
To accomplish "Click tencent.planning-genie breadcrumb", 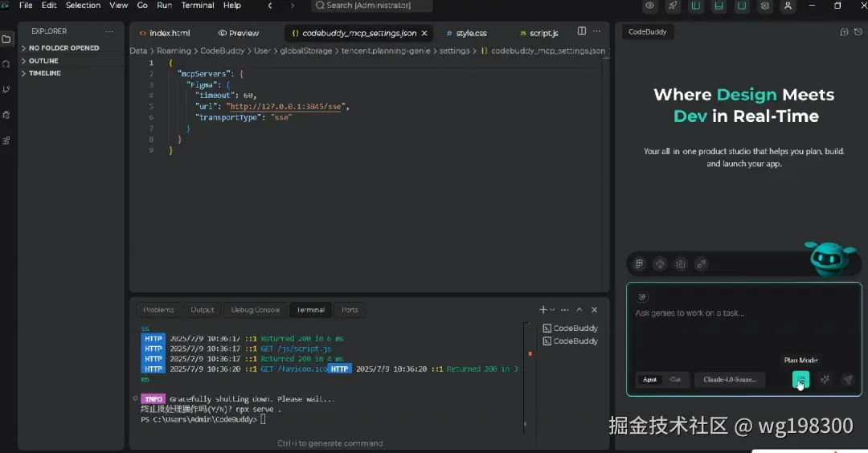I will click(x=386, y=51).
